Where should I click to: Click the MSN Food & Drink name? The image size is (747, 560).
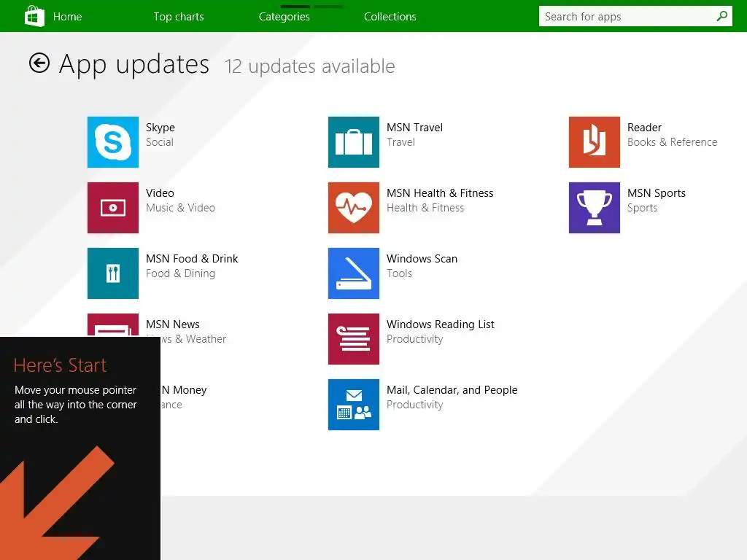point(192,259)
